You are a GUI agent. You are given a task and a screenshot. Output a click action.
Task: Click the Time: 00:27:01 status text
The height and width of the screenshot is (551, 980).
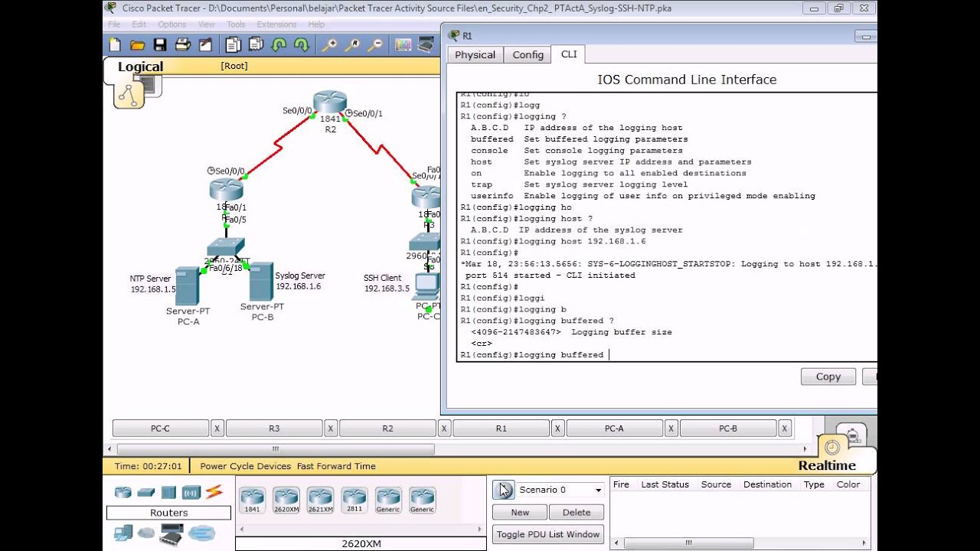(x=149, y=466)
